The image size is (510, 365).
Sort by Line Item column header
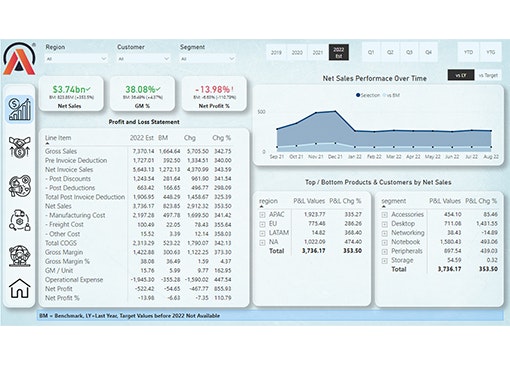[58, 138]
